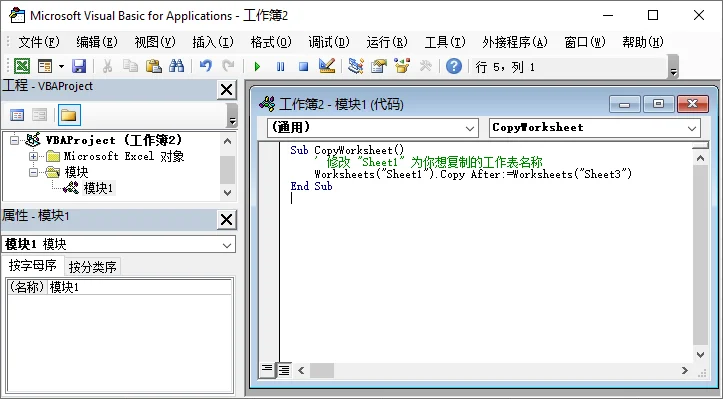Open the 工具(T) menu

[x=445, y=42]
